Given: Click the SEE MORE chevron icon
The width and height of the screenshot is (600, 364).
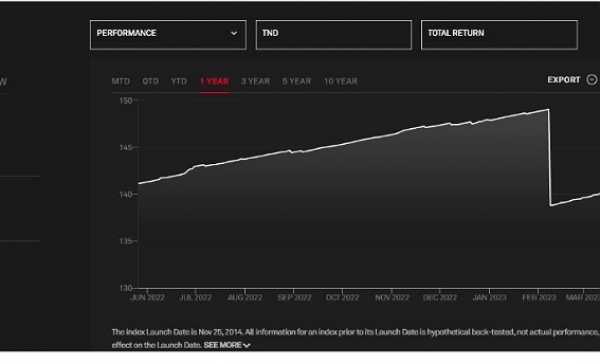Looking at the screenshot, I should 247,345.
